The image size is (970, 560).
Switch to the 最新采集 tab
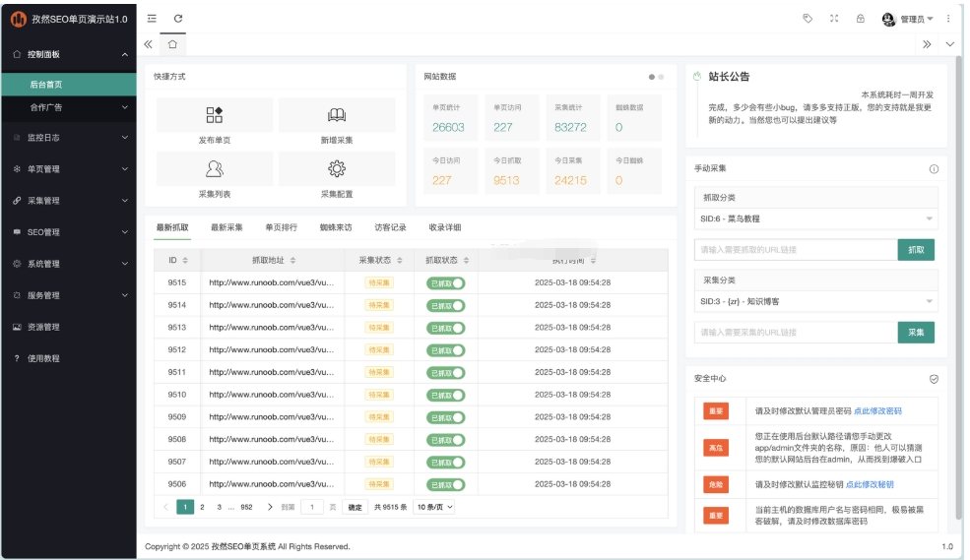[x=227, y=227]
